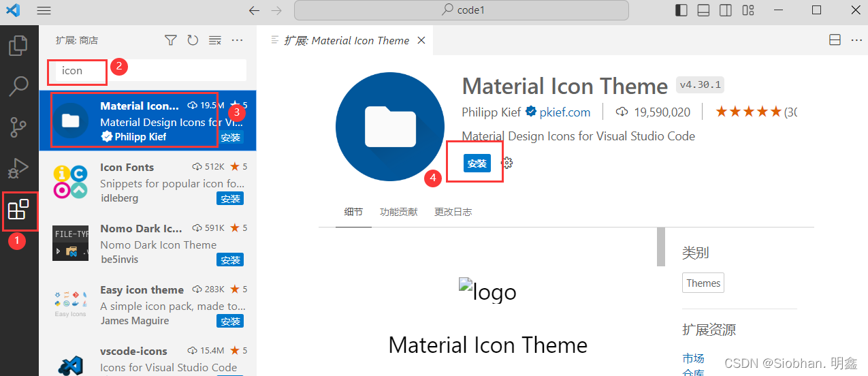Switch to the 更改日志 tab
The image size is (868, 376).
point(453,212)
